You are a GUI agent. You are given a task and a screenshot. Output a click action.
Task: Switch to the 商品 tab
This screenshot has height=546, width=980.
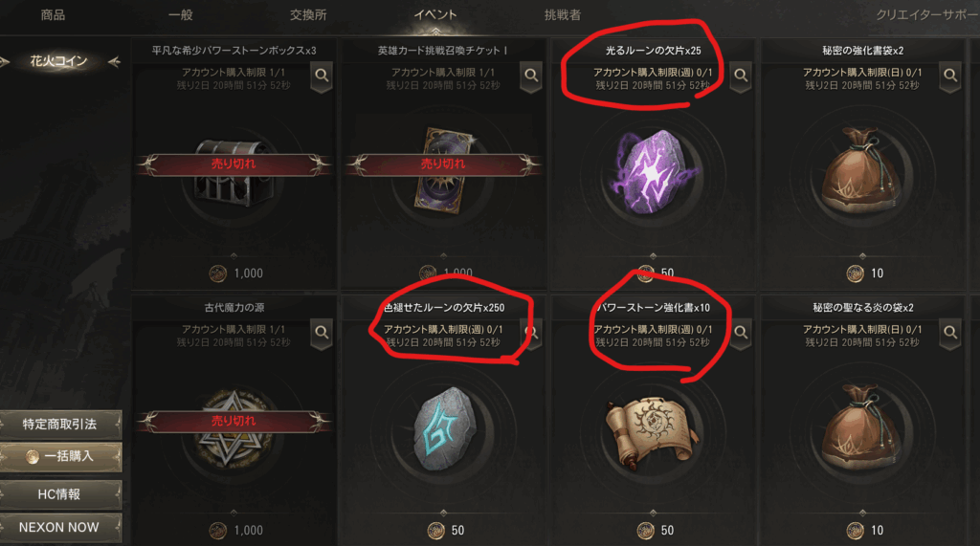click(x=54, y=15)
